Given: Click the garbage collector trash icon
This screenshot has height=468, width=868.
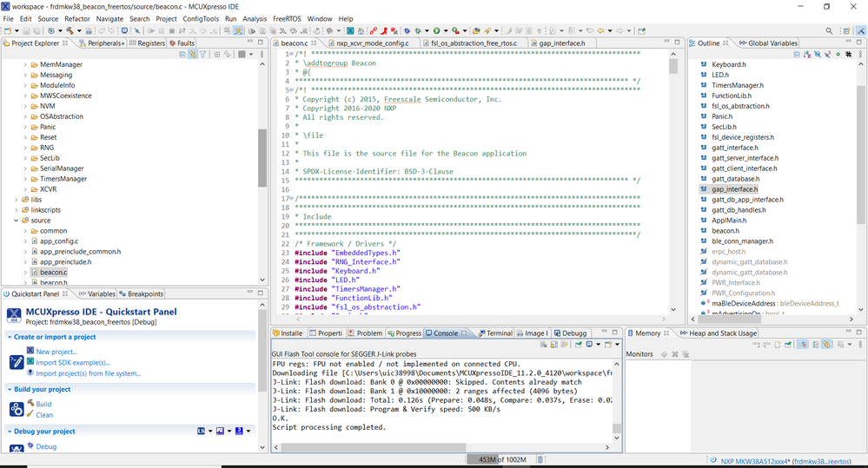Looking at the screenshot, I should (540, 459).
